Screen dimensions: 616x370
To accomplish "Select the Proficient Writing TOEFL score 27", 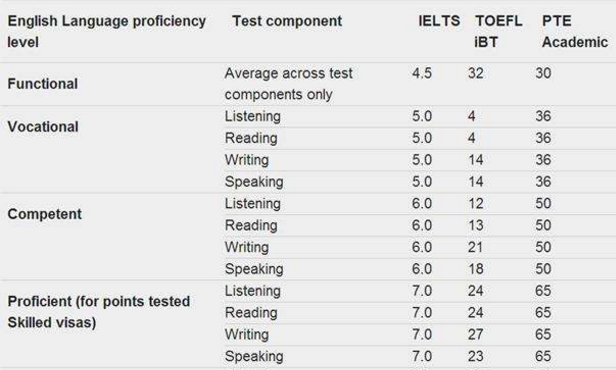I will click(475, 334).
